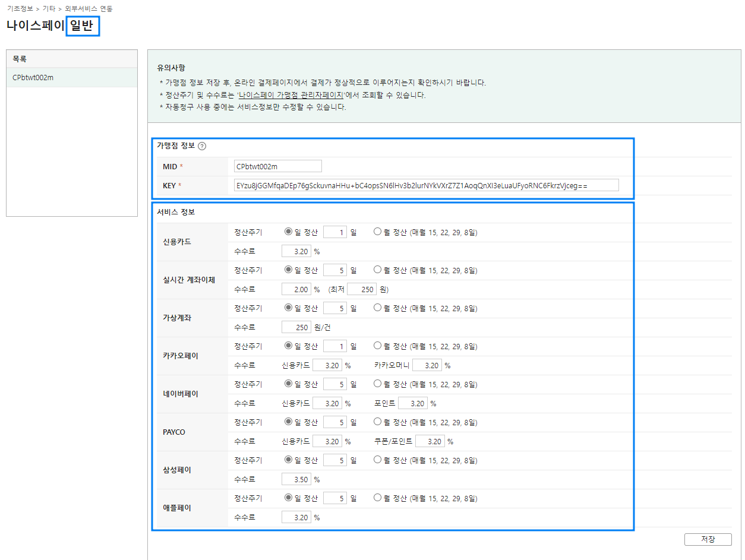Click the 신용카드 수수료 percentage field

(x=296, y=251)
